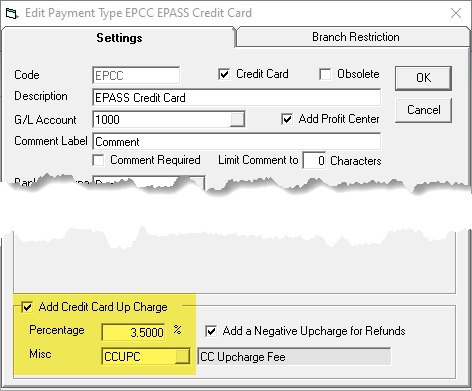Toggle Add a Negative Upcharge for Refunds
Image resolution: width=472 pixels, height=391 pixels.
(x=211, y=331)
